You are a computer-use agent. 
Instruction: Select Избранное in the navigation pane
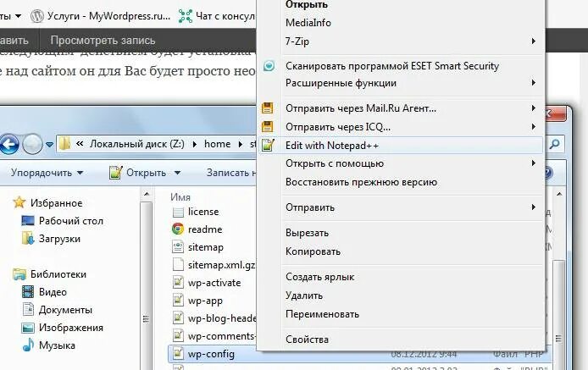coord(56,203)
